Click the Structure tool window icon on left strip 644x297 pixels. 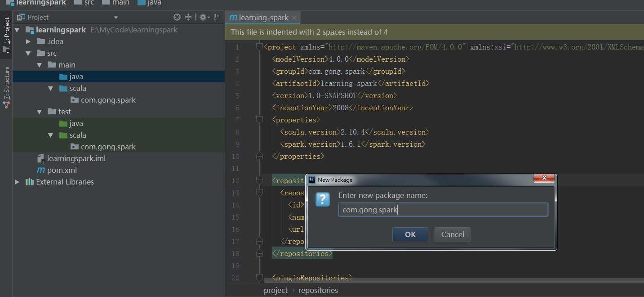(6, 104)
